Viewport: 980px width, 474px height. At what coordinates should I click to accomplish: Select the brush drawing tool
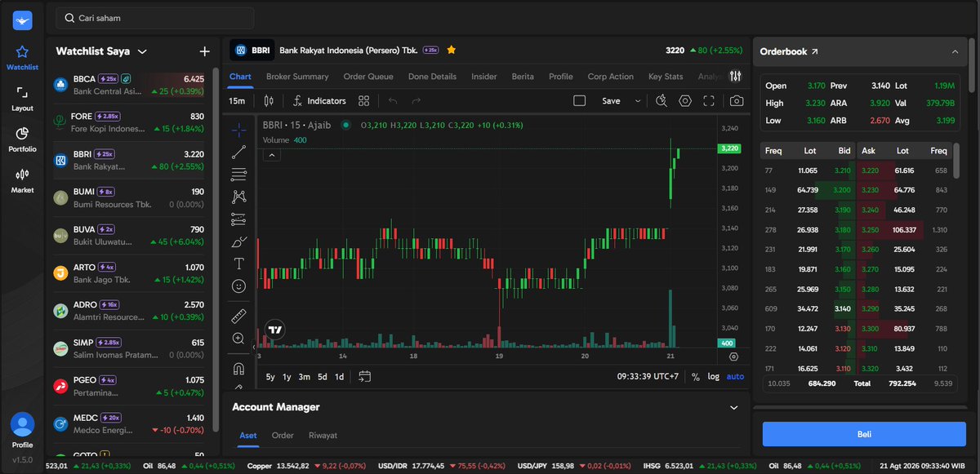pyautogui.click(x=238, y=241)
